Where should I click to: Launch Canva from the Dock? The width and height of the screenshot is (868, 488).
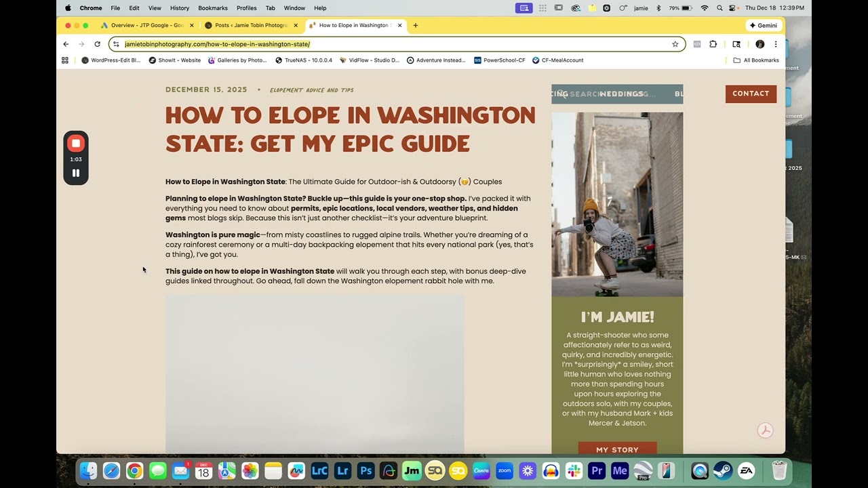481,470
